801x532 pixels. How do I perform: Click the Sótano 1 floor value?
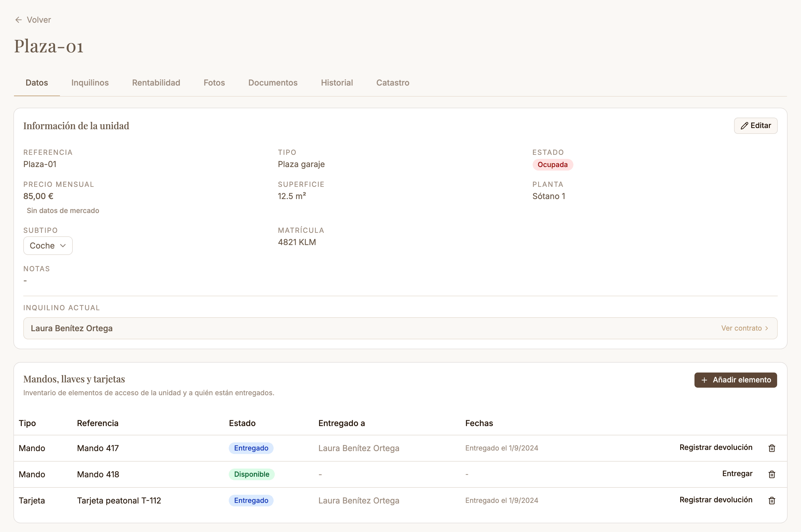pos(549,196)
